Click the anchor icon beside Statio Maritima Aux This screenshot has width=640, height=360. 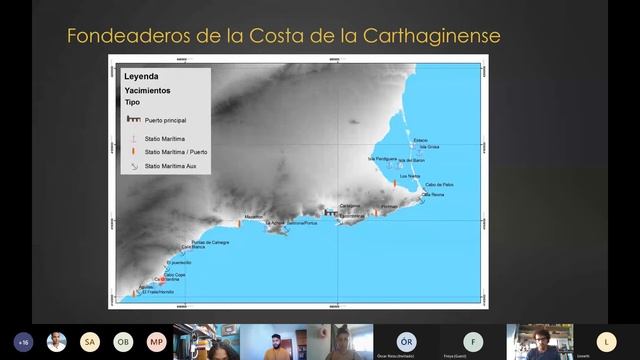tap(134, 166)
